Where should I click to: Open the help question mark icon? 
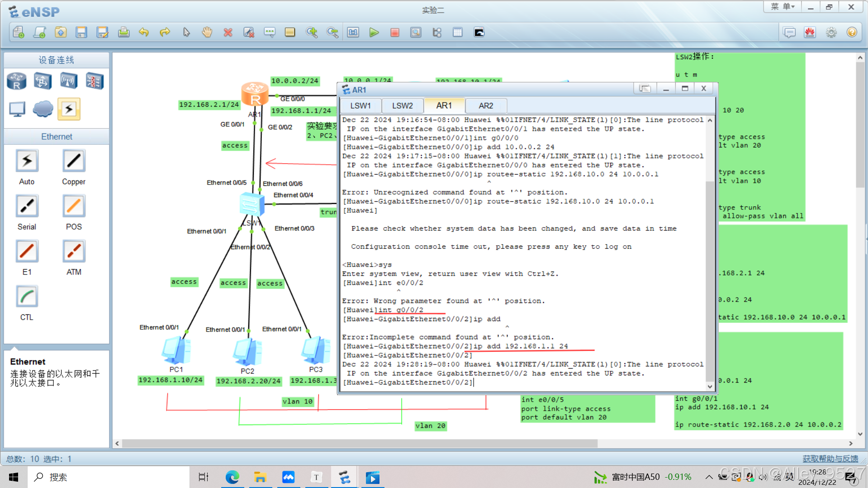(x=852, y=32)
